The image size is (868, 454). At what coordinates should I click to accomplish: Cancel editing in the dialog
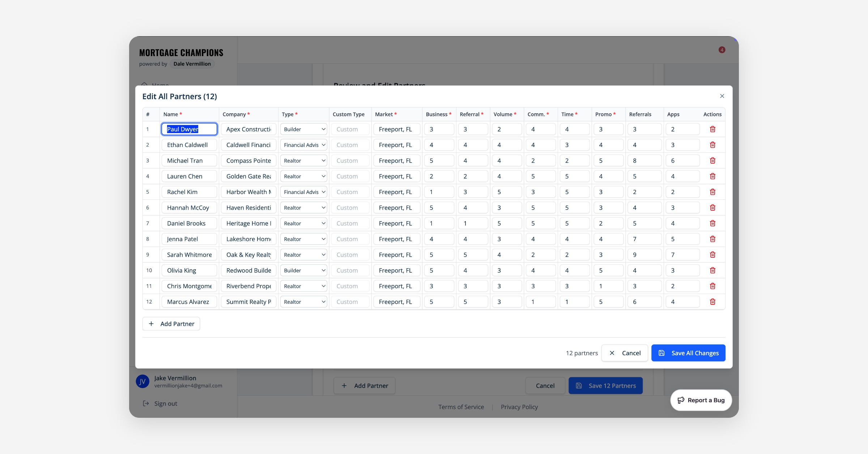pos(625,353)
